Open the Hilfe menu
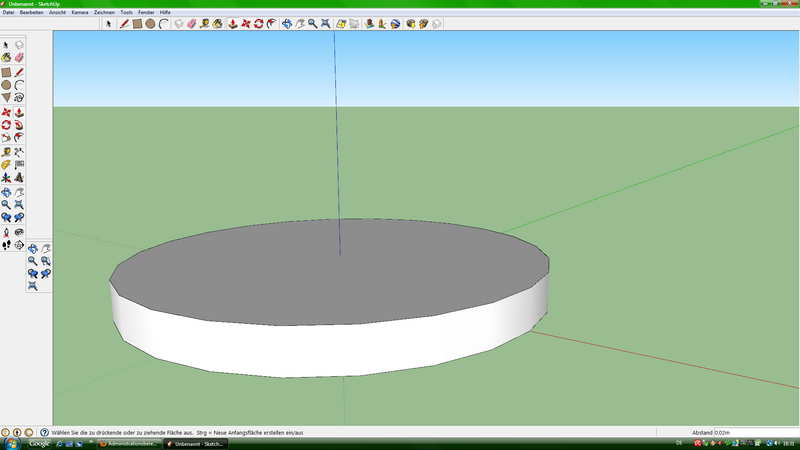 [x=166, y=12]
